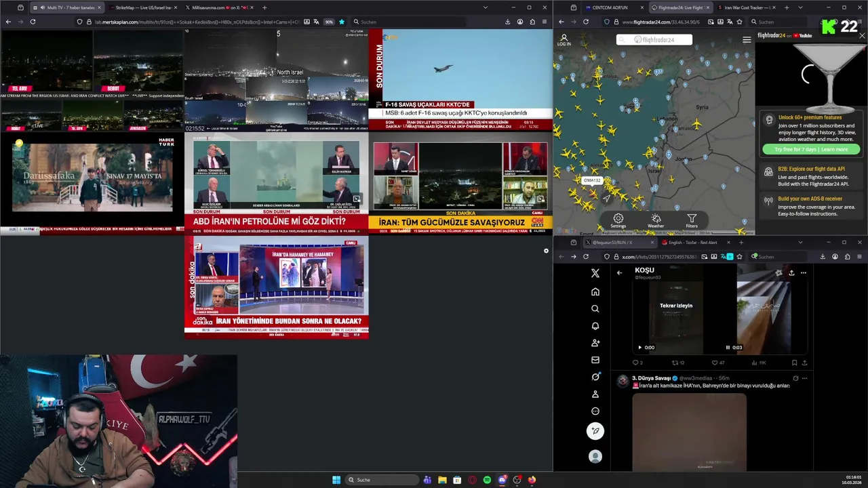
Task: Open B2B flight data API card
Action: point(811,176)
